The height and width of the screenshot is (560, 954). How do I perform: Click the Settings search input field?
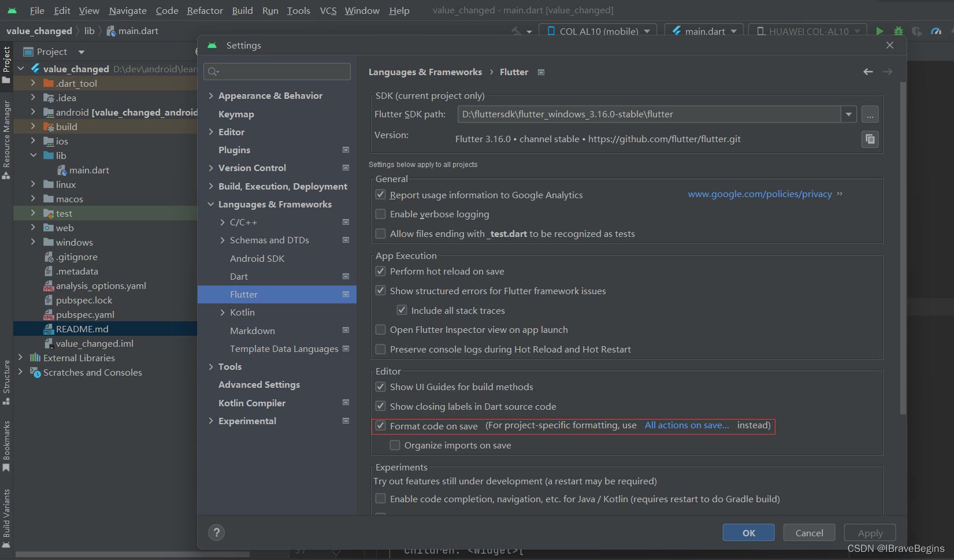tap(277, 72)
